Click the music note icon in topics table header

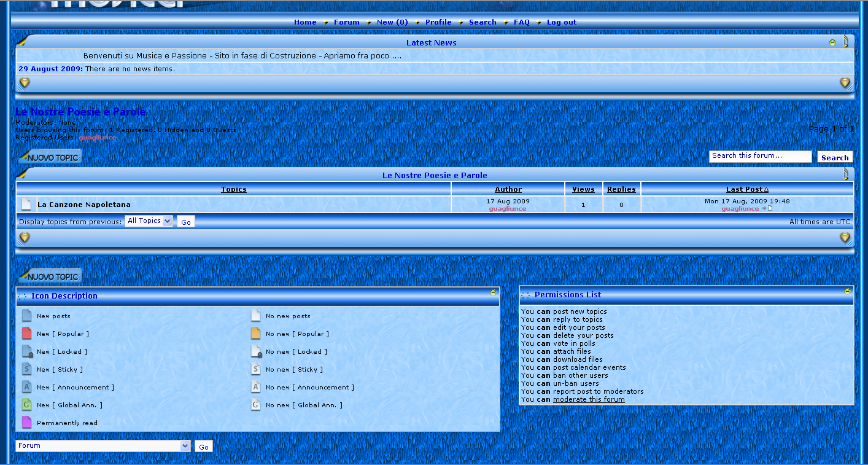(x=846, y=174)
